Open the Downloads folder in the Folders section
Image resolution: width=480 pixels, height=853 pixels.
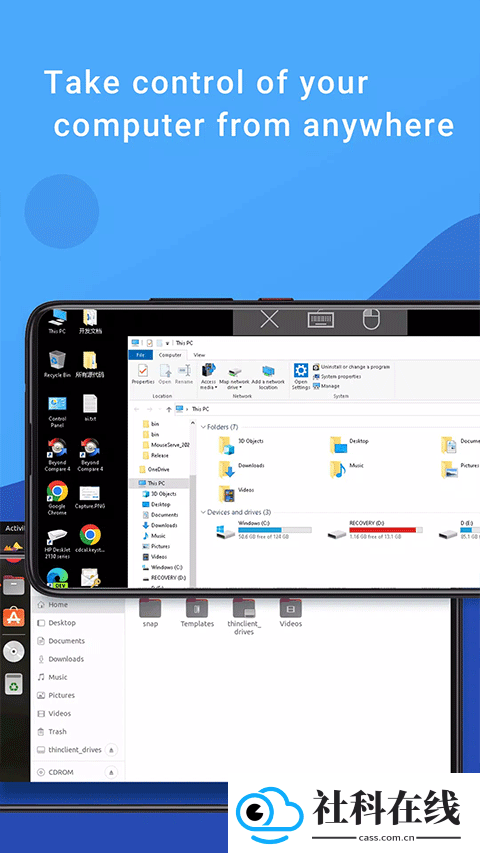[241, 469]
